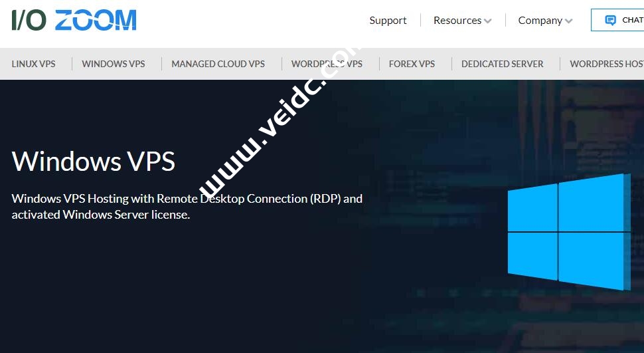The image size is (644, 353).
Task: Open the Support link
Action: click(x=388, y=21)
